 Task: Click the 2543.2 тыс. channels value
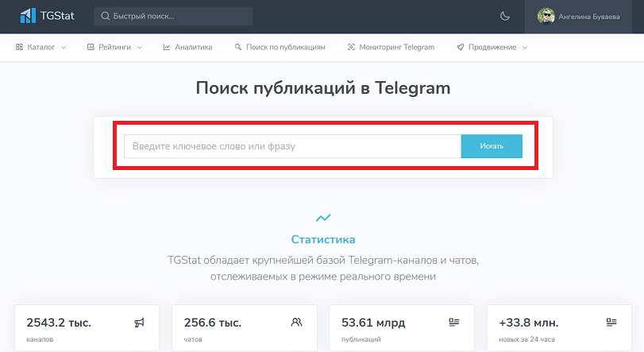click(x=59, y=323)
